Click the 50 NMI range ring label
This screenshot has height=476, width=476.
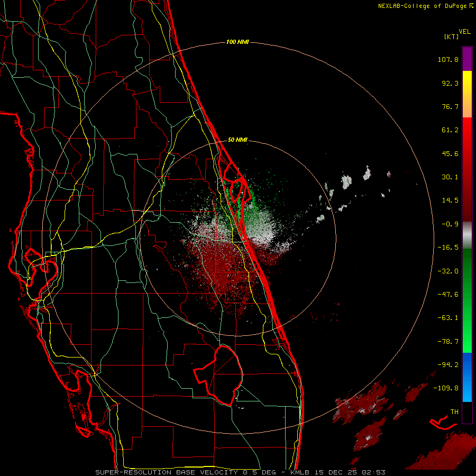pos(237,140)
